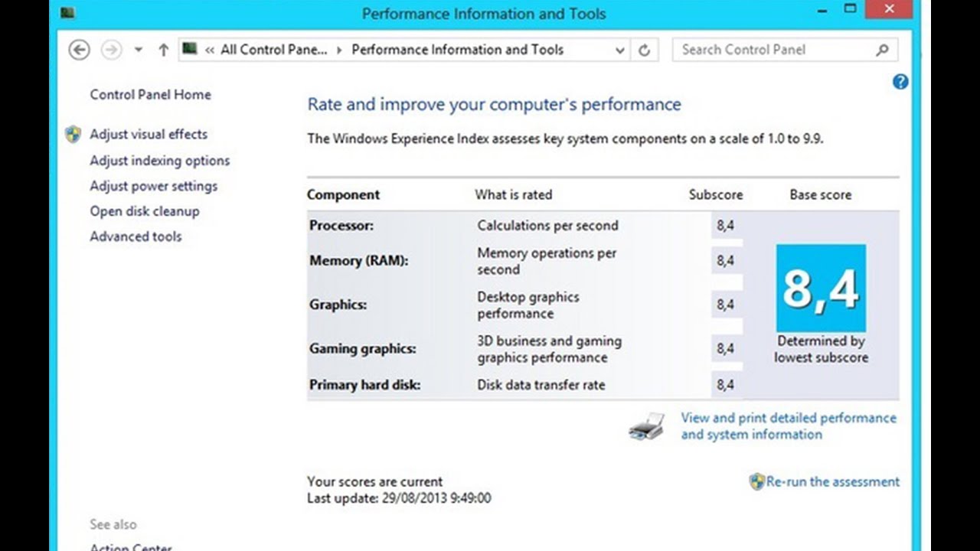This screenshot has height=551, width=980.
Task: Open the Control Panel Home link
Action: coord(150,95)
